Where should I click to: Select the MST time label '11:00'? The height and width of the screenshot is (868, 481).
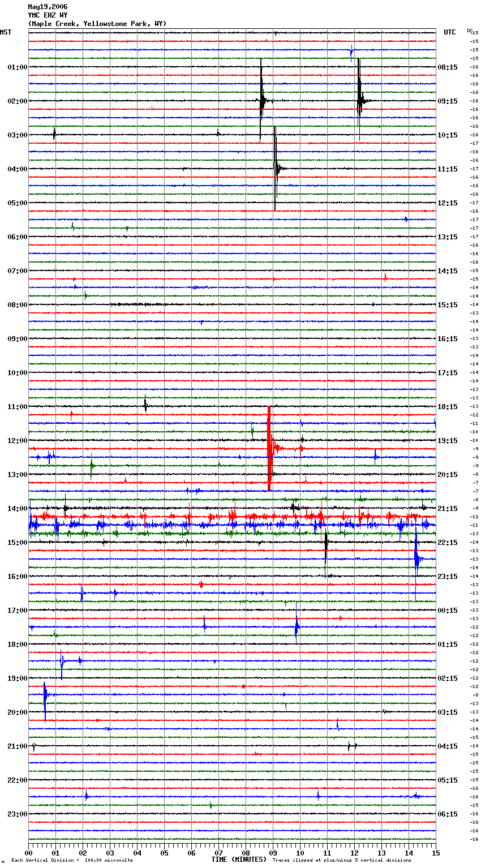pyautogui.click(x=18, y=407)
